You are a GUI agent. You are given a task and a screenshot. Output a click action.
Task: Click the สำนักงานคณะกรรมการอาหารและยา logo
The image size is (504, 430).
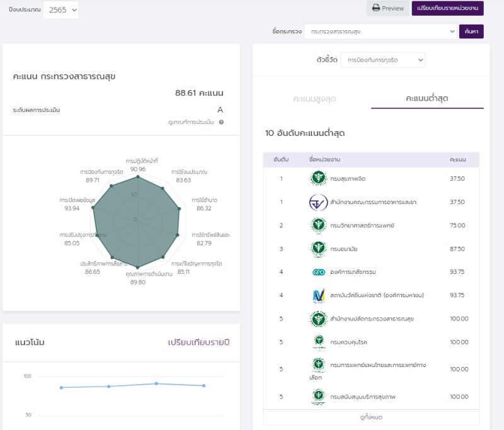318,202
